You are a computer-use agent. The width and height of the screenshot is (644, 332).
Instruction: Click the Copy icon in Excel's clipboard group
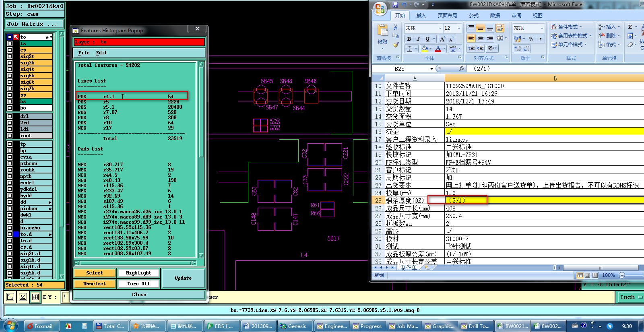click(x=396, y=36)
